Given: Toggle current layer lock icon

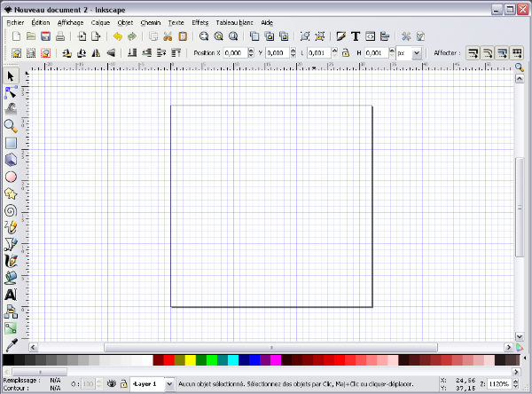Looking at the screenshot, I should (x=123, y=384).
